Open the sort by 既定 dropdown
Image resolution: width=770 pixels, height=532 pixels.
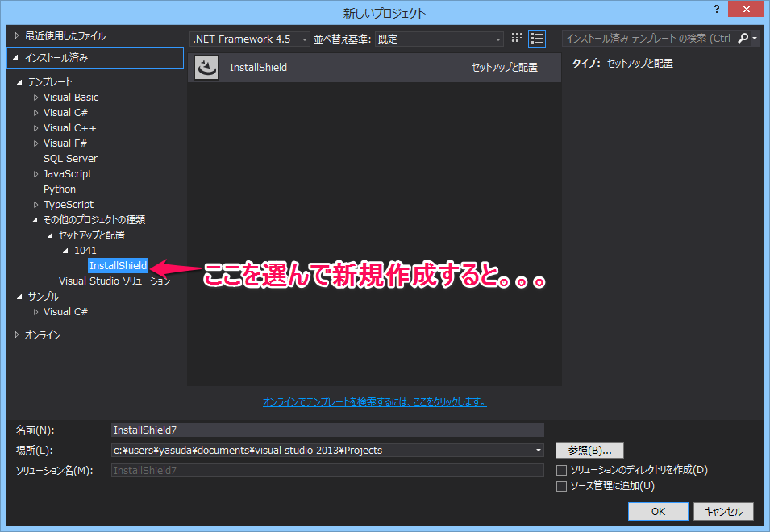click(439, 39)
